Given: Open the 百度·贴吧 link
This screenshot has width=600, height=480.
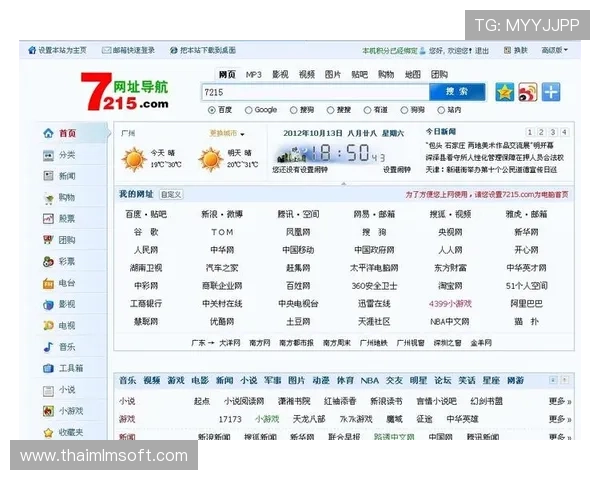Looking at the screenshot, I should point(146,214).
